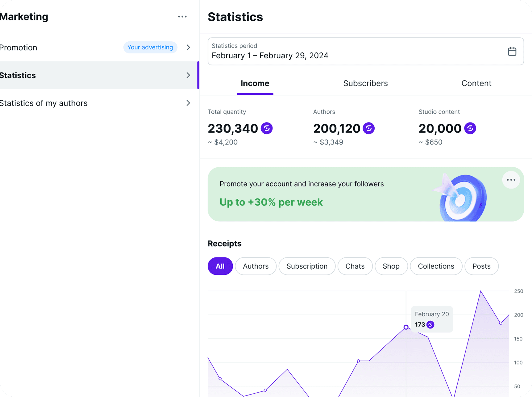Expand Statistics of my authors chevron
The image size is (532, 397).
(188, 103)
